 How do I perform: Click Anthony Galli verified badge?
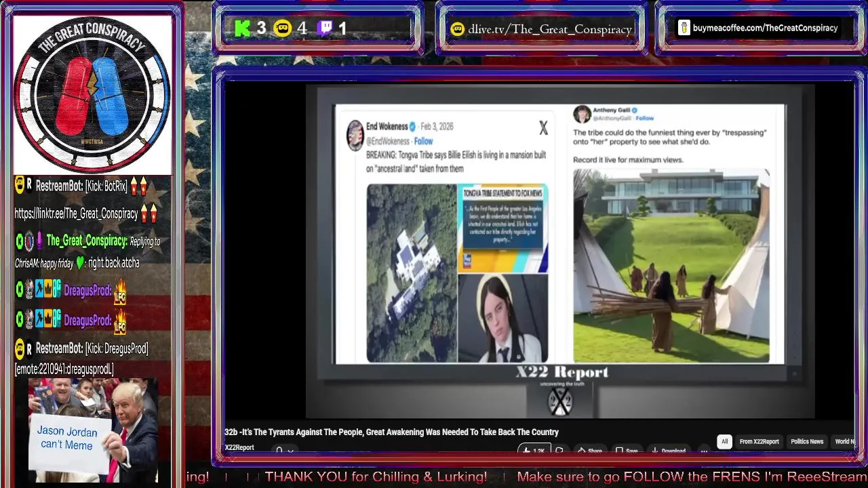635,110
